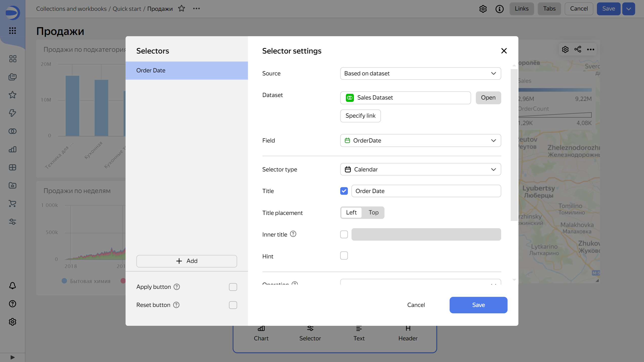Click the Tabs button in top bar

549,8
